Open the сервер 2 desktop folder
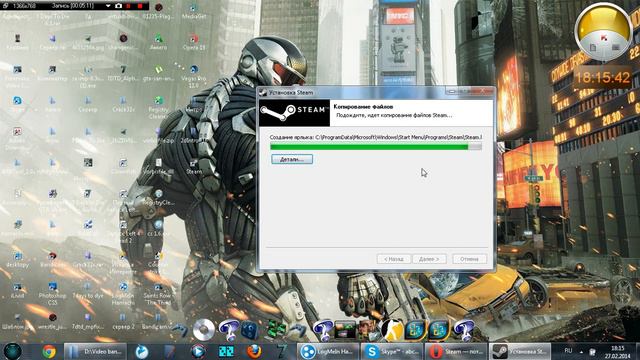The width and height of the screenshot is (640, 360). 123,321
